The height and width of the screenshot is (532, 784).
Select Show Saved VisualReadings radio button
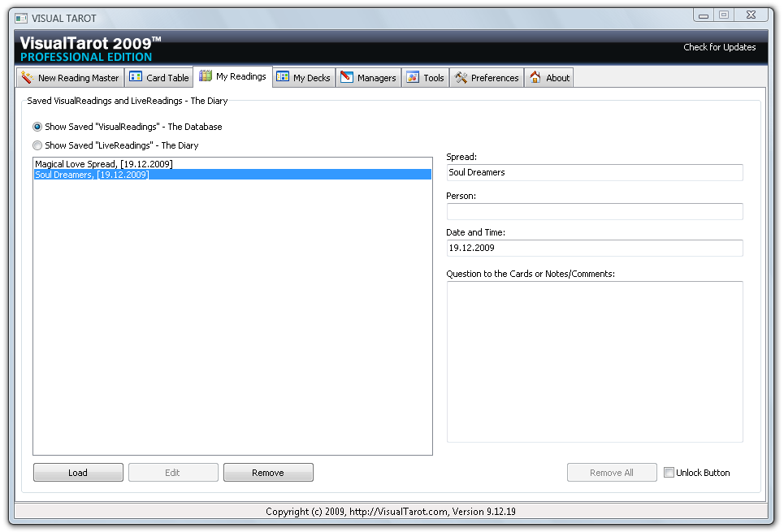pos(37,127)
